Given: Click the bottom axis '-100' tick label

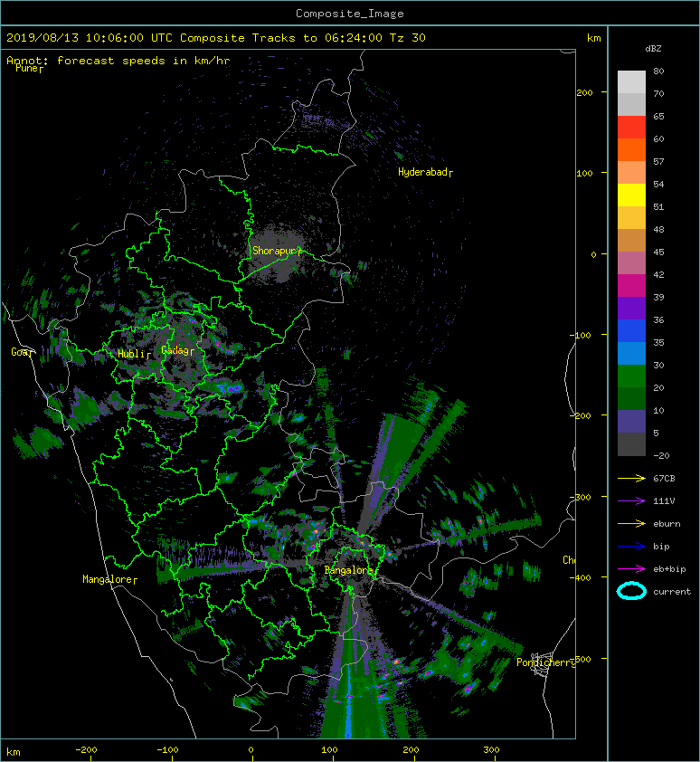Looking at the screenshot, I should pyautogui.click(x=167, y=750).
